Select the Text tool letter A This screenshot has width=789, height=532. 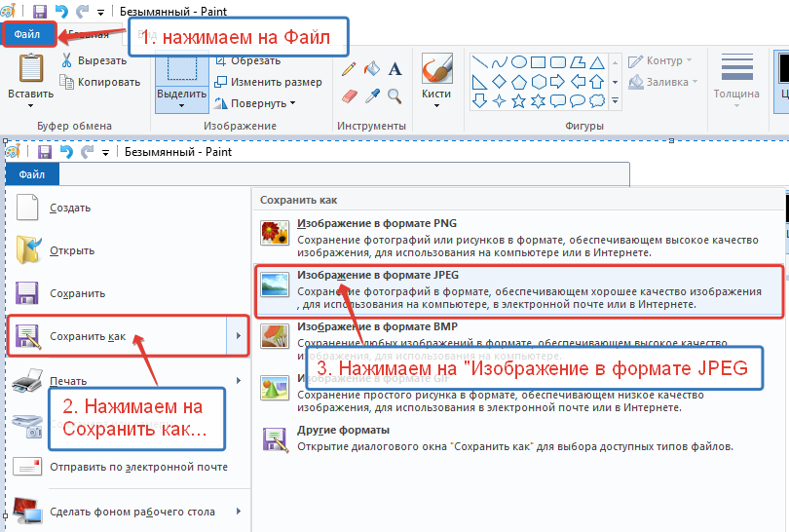click(395, 68)
